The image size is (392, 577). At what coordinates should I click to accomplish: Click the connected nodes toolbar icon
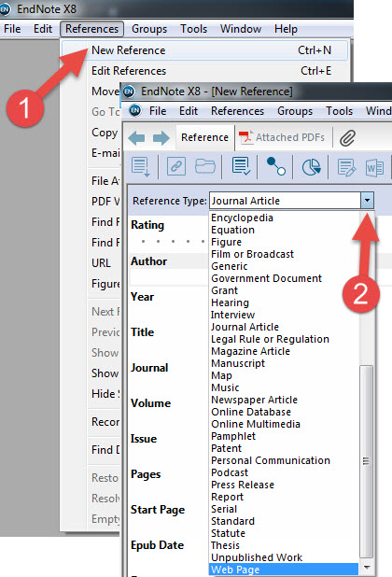275,166
